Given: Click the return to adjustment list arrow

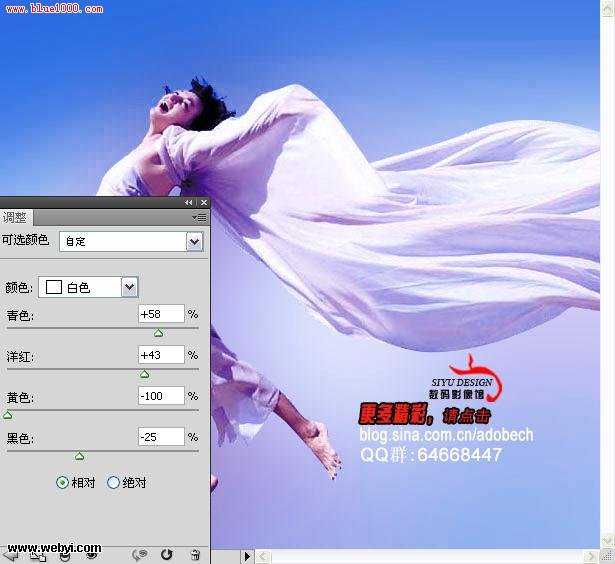Looking at the screenshot, I should pos(9,555).
